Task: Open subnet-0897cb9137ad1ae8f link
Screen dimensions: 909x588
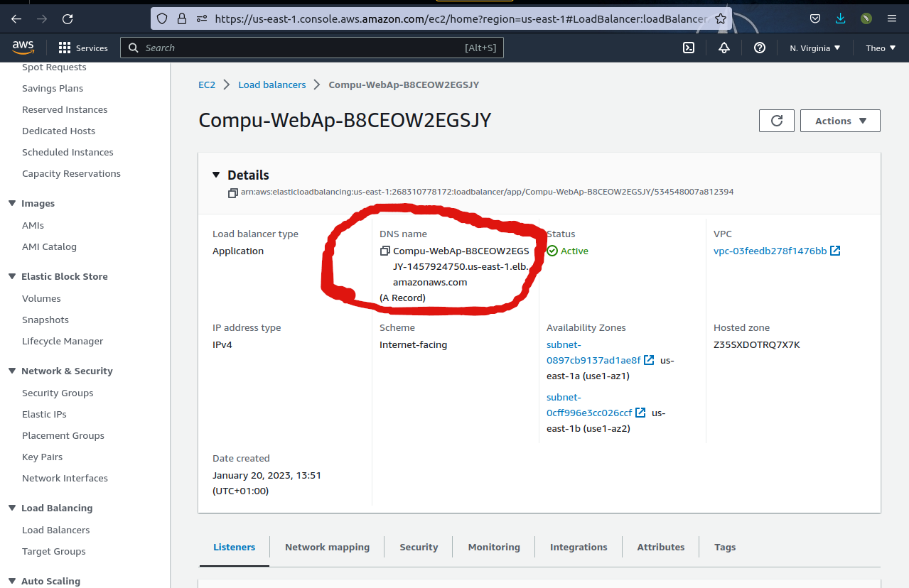Action: click(x=593, y=352)
